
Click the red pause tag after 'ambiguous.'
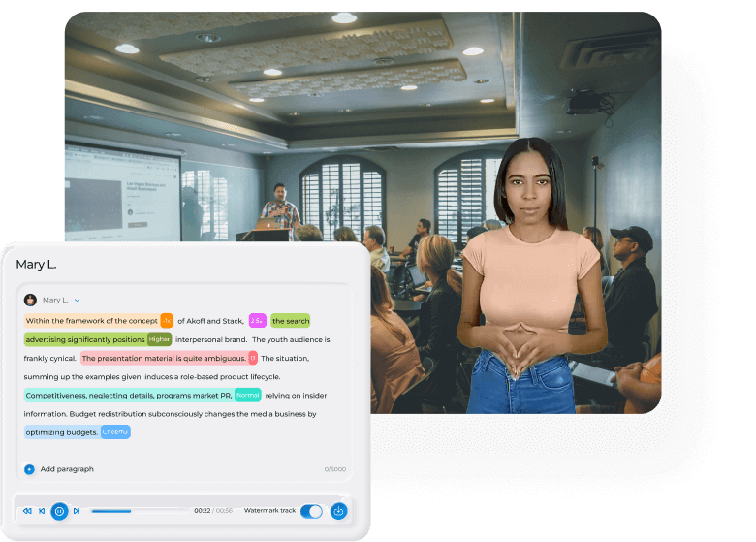pyautogui.click(x=253, y=358)
